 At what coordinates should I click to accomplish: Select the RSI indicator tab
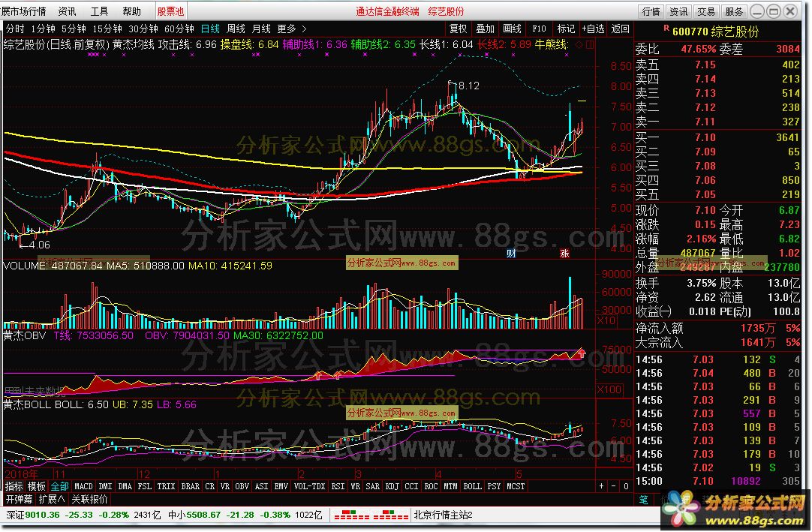point(338,486)
